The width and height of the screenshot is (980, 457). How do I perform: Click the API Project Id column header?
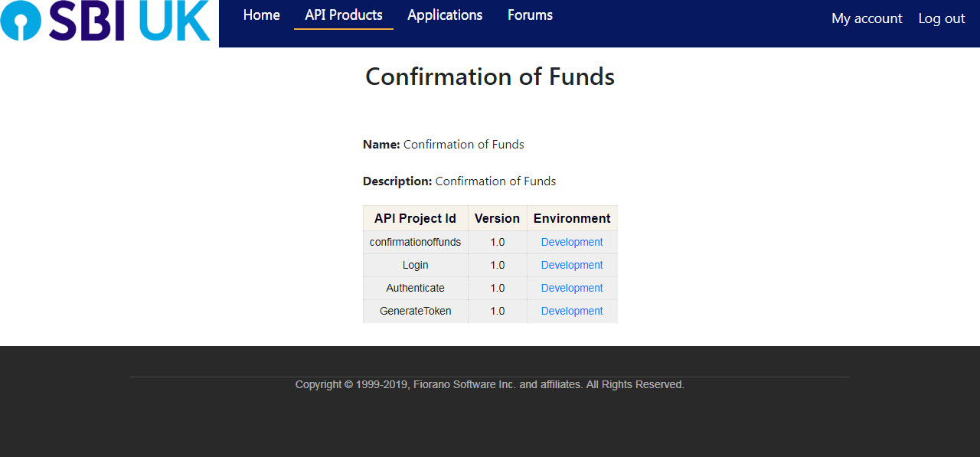pyautogui.click(x=416, y=218)
